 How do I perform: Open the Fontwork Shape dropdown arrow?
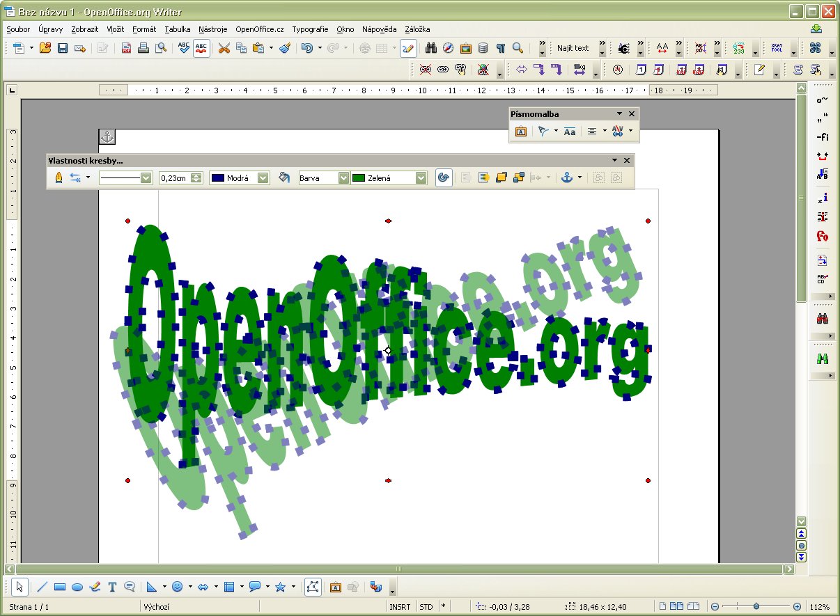coord(556,131)
